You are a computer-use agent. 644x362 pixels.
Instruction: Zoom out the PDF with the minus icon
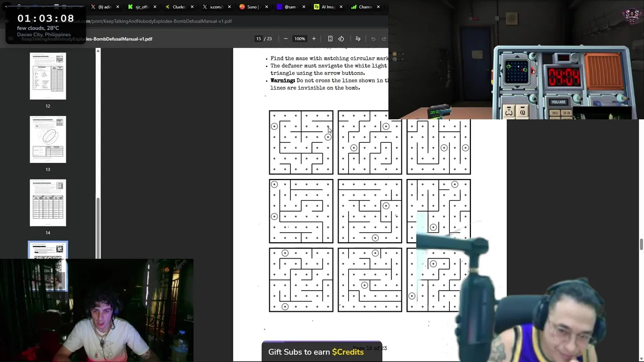pyautogui.click(x=286, y=39)
